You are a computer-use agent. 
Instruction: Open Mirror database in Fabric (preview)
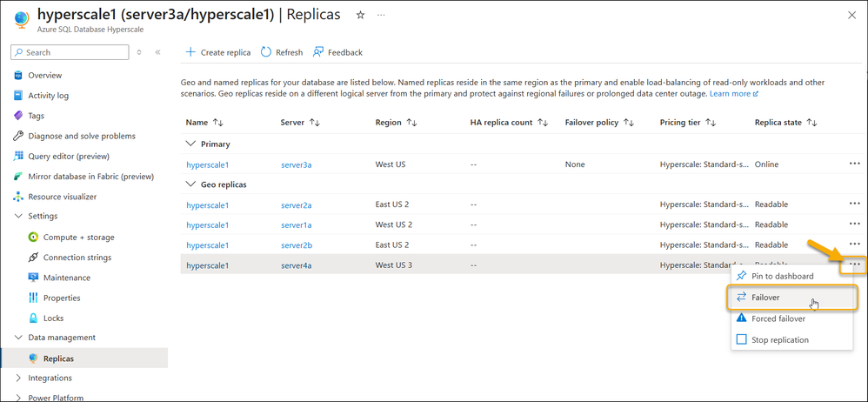[x=90, y=176]
